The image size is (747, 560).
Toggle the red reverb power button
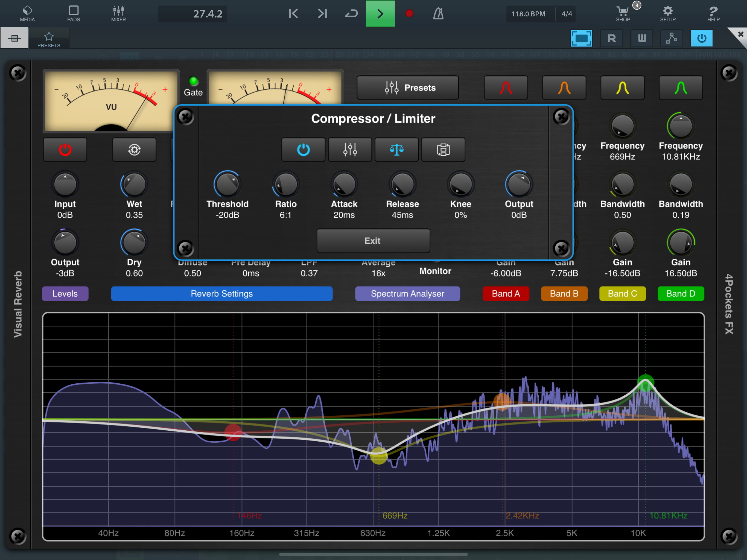click(65, 150)
